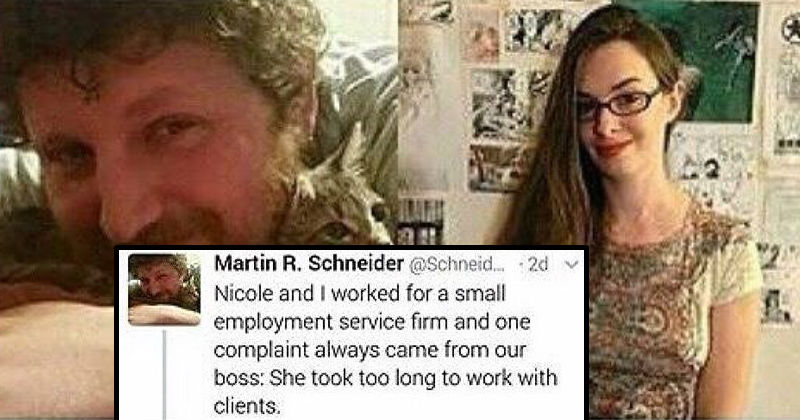Open Martin R. Schneider's profile name

pyautogui.click(x=309, y=264)
